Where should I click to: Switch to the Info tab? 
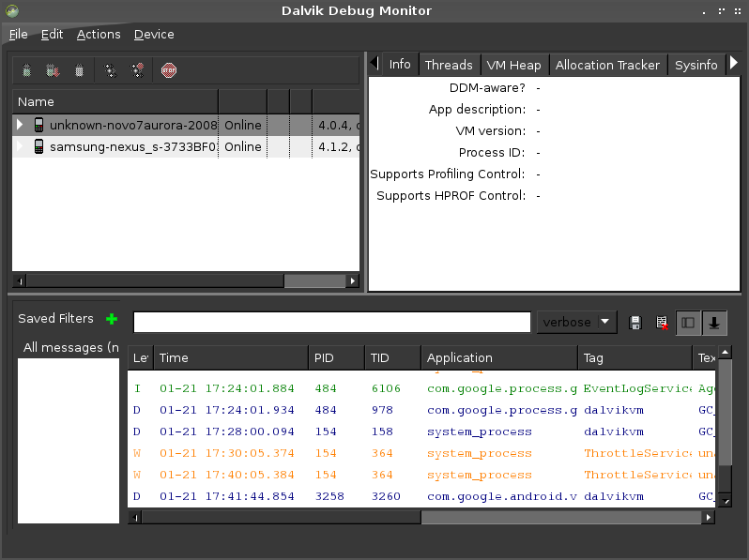click(400, 64)
